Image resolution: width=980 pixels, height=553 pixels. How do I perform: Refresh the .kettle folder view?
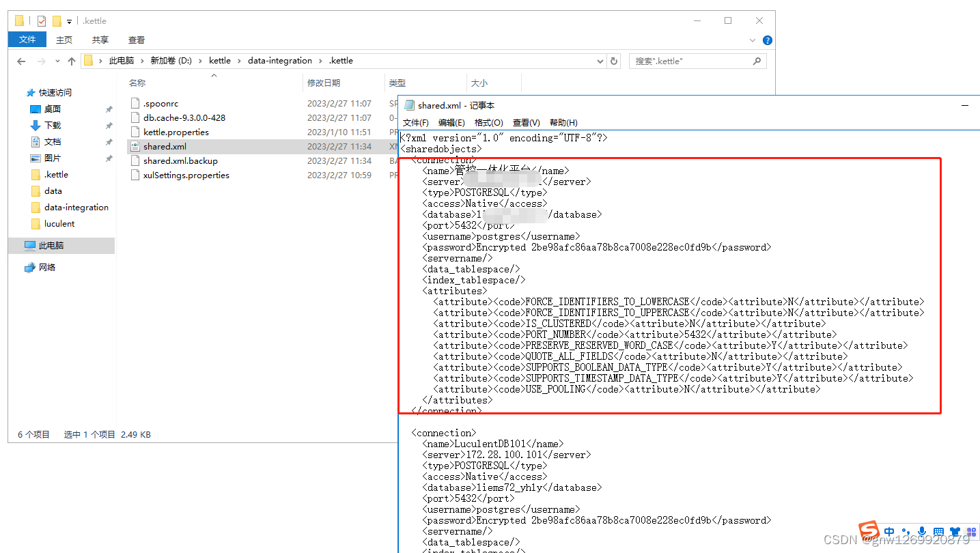click(614, 61)
